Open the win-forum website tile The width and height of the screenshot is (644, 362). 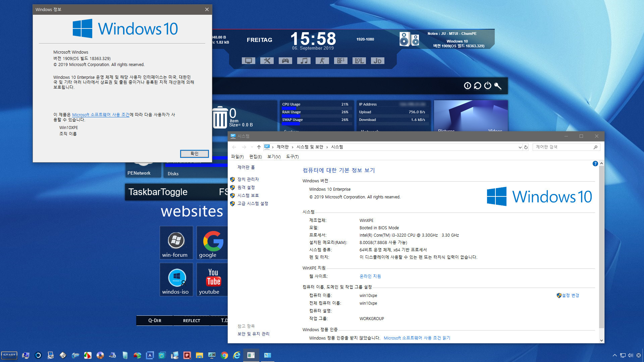[176, 242]
